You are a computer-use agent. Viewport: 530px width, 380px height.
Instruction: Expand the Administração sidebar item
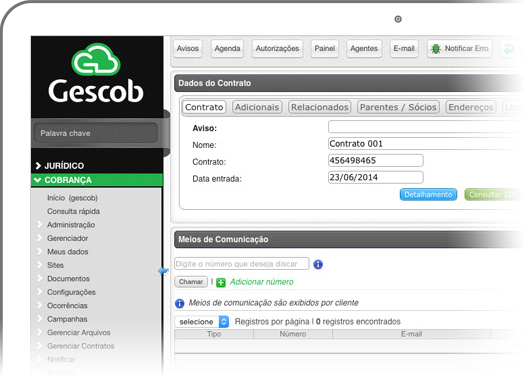pyautogui.click(x=71, y=225)
